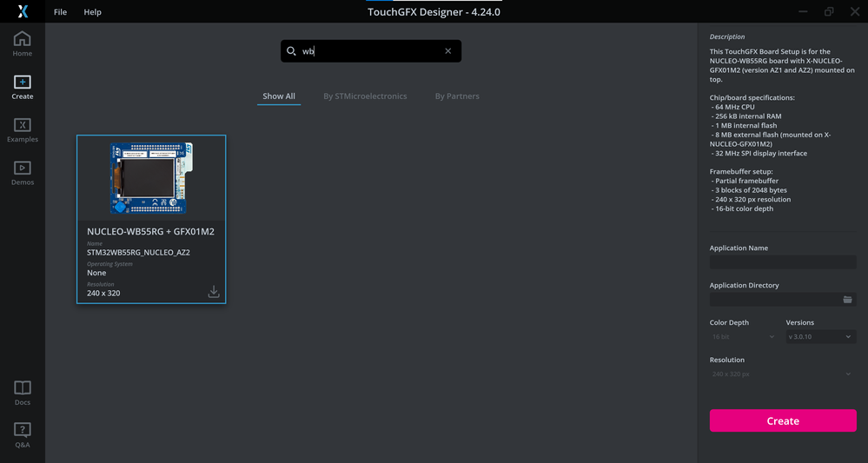Restore the TouchGFX Designer window
The width and height of the screenshot is (868, 463).
tap(829, 11)
